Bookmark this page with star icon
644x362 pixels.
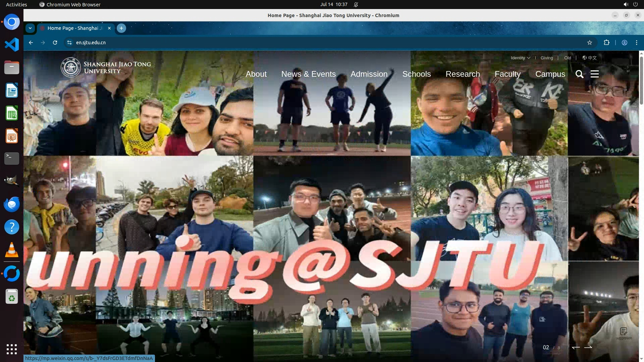click(590, 43)
